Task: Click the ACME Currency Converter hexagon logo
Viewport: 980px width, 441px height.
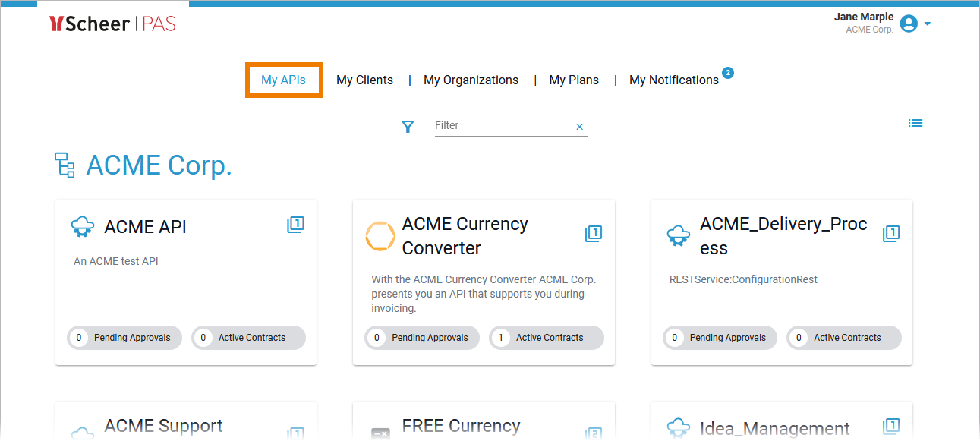Action: click(x=380, y=236)
